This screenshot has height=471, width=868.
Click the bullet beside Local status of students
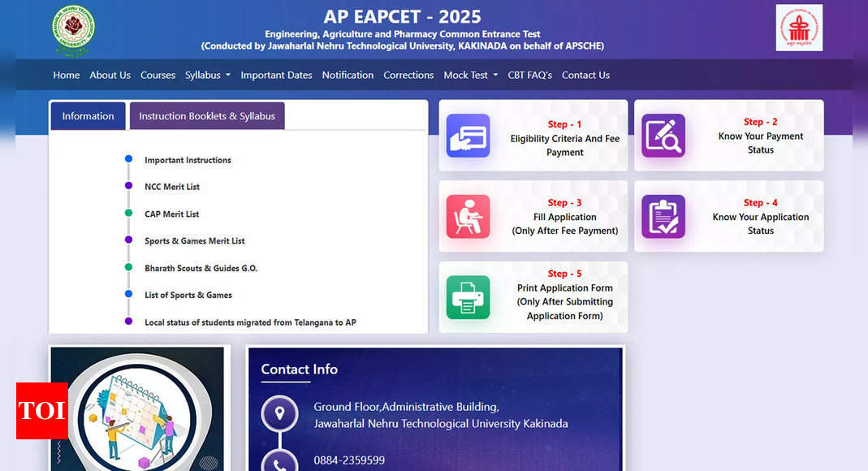point(128,321)
